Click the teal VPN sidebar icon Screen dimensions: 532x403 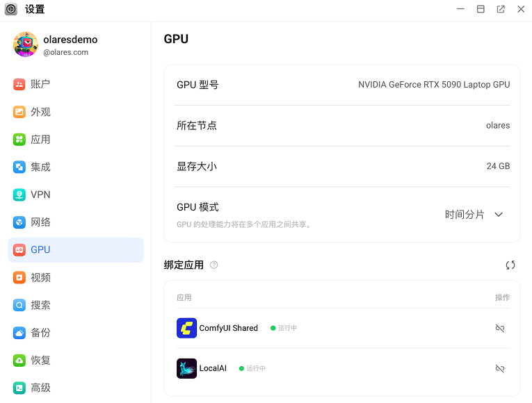19,195
